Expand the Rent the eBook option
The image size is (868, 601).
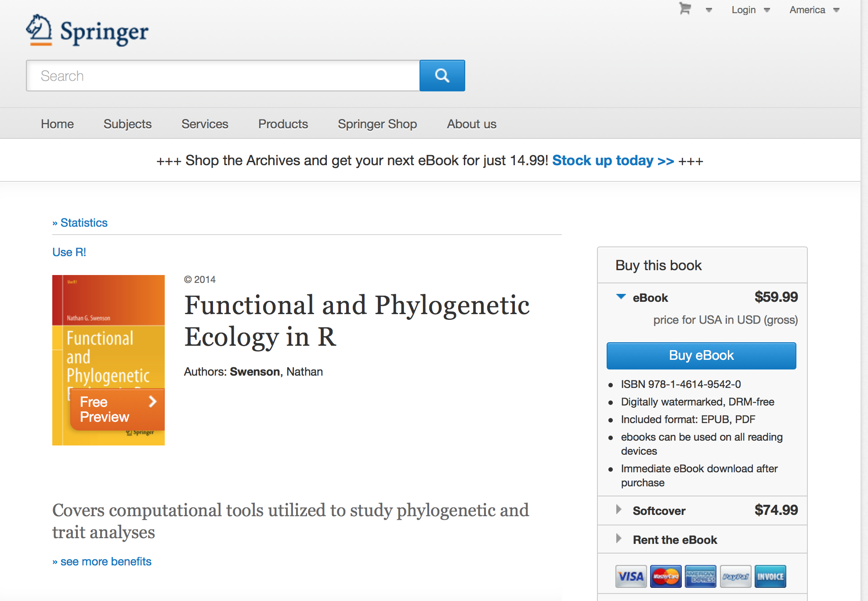coord(618,539)
